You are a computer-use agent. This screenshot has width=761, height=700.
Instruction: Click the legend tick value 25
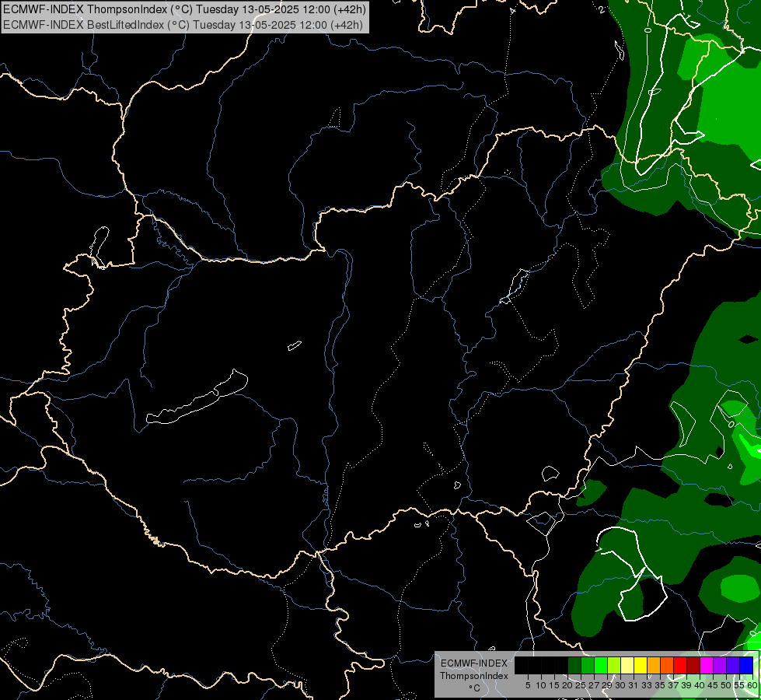click(581, 685)
